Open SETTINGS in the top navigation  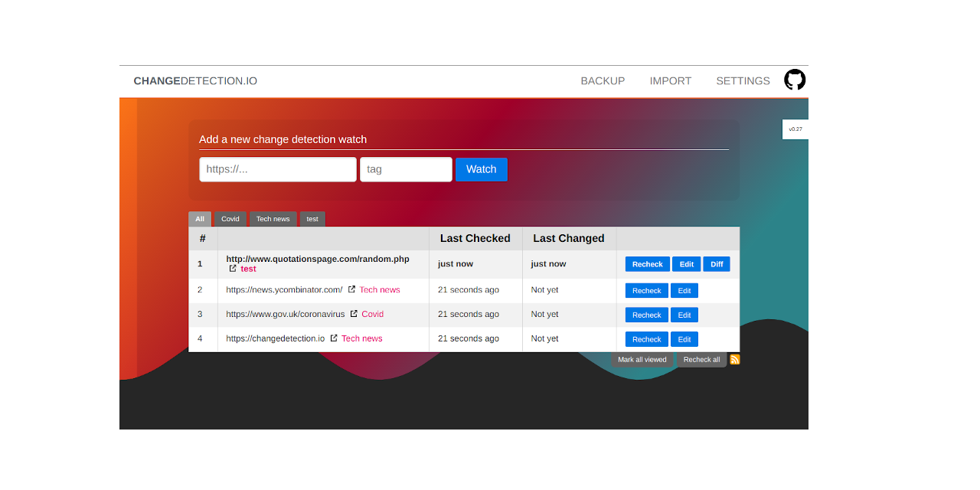tap(743, 81)
